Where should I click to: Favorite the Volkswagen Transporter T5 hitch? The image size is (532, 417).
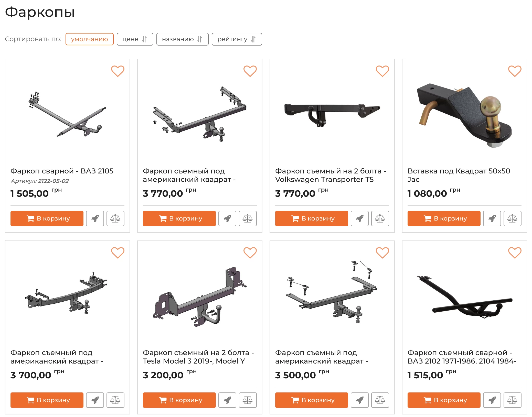(382, 71)
